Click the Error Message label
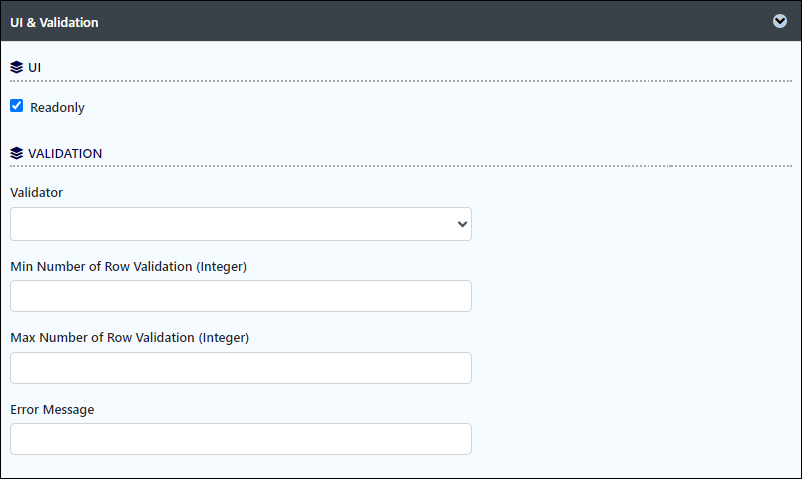 click(x=52, y=409)
